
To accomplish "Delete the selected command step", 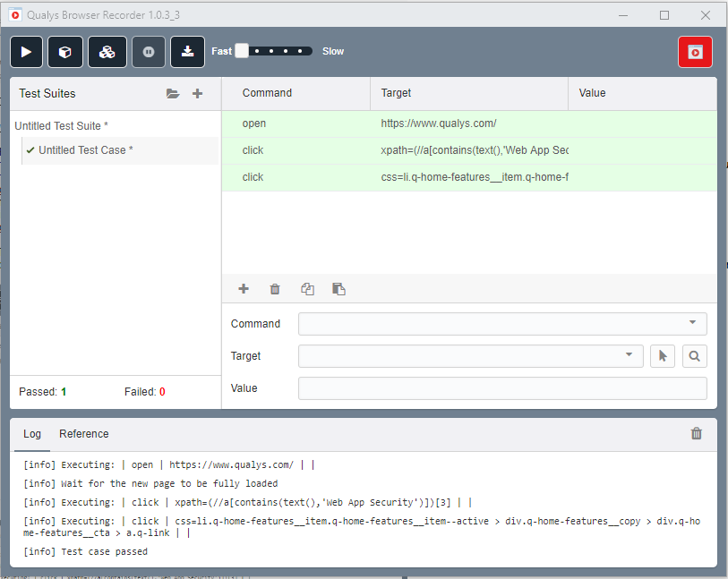I will tap(275, 288).
